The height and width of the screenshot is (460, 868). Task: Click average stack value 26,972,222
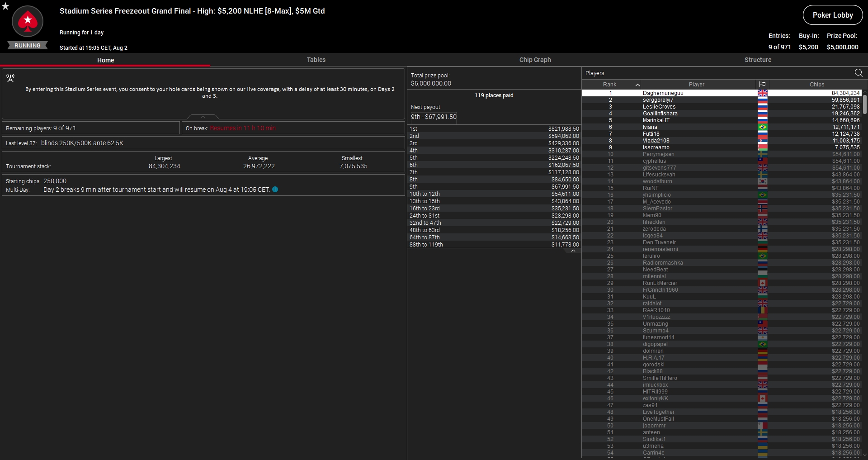[259, 166]
